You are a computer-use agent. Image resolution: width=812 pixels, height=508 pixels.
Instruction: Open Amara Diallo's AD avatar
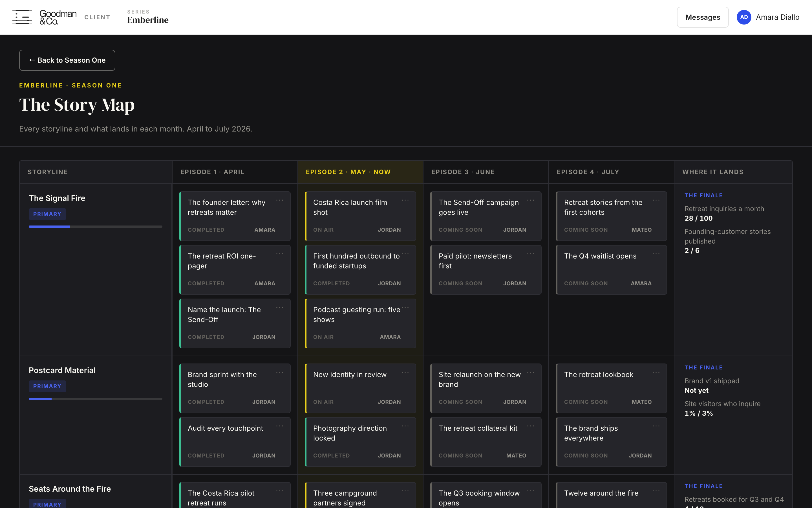coord(744,17)
